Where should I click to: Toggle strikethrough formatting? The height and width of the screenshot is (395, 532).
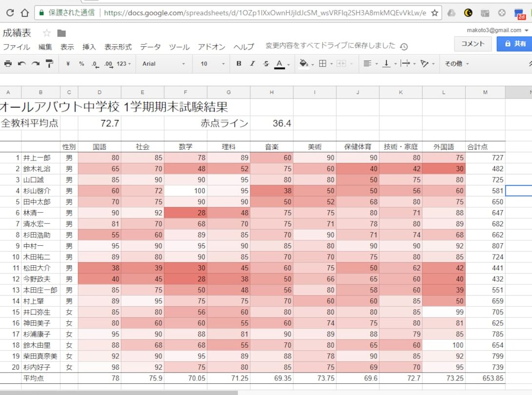tap(265, 64)
